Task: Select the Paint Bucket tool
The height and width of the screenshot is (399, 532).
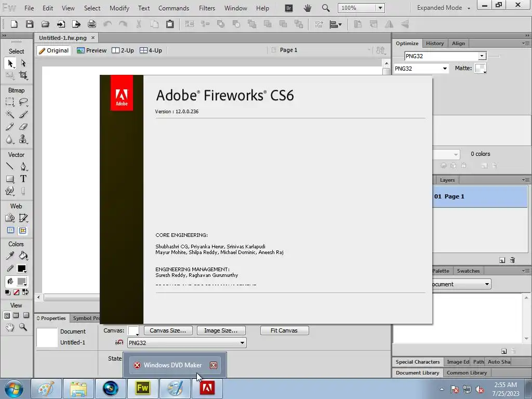Action: (x=23, y=256)
